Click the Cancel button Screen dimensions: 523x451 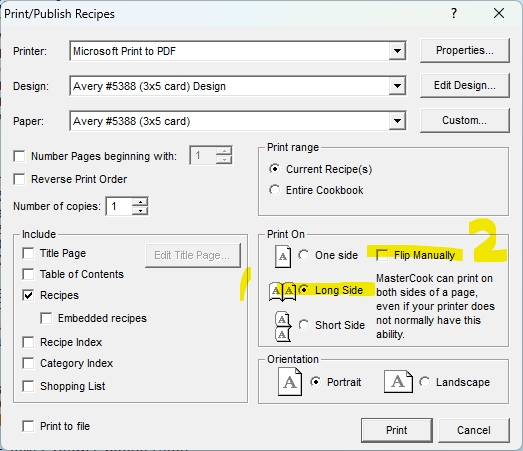[x=474, y=430]
